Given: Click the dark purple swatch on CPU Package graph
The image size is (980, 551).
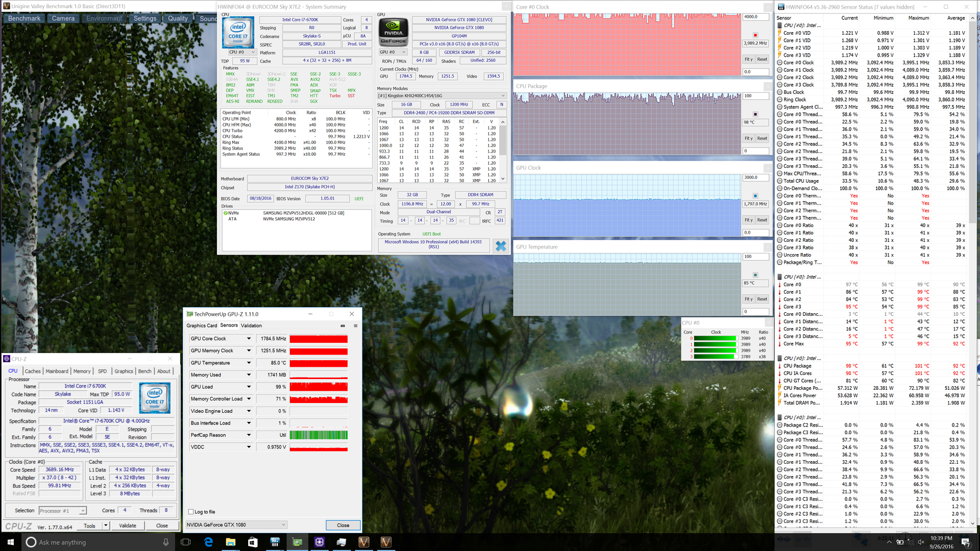Looking at the screenshot, I should tap(755, 114).
